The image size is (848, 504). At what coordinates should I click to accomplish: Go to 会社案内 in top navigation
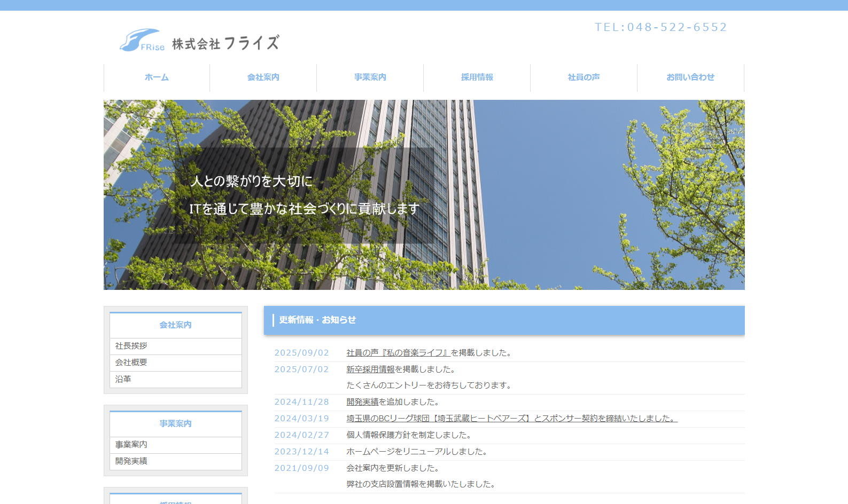(263, 77)
